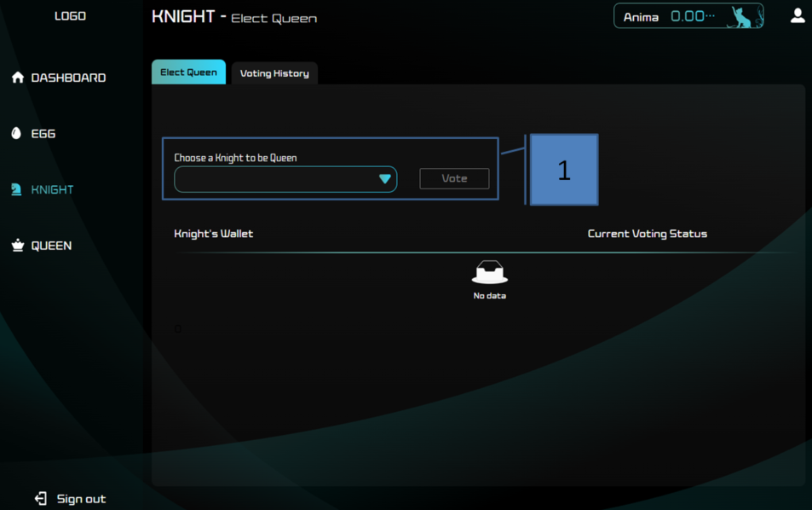This screenshot has height=510, width=812.
Task: Open the user profile icon
Action: 798,15
